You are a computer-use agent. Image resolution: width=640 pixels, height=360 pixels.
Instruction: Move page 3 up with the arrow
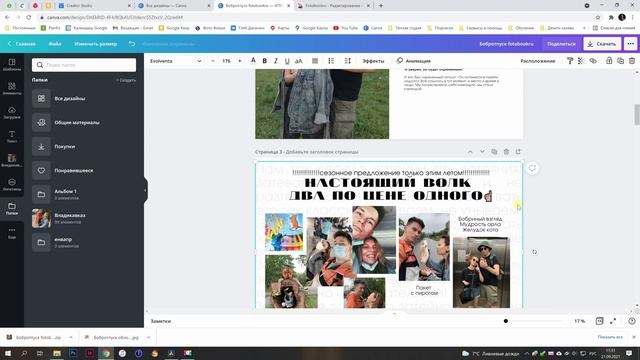coord(470,152)
